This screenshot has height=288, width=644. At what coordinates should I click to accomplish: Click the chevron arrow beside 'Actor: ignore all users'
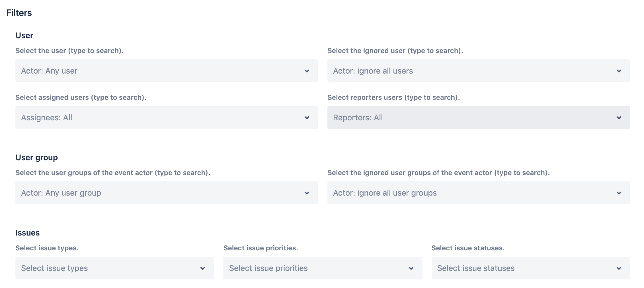click(x=619, y=71)
